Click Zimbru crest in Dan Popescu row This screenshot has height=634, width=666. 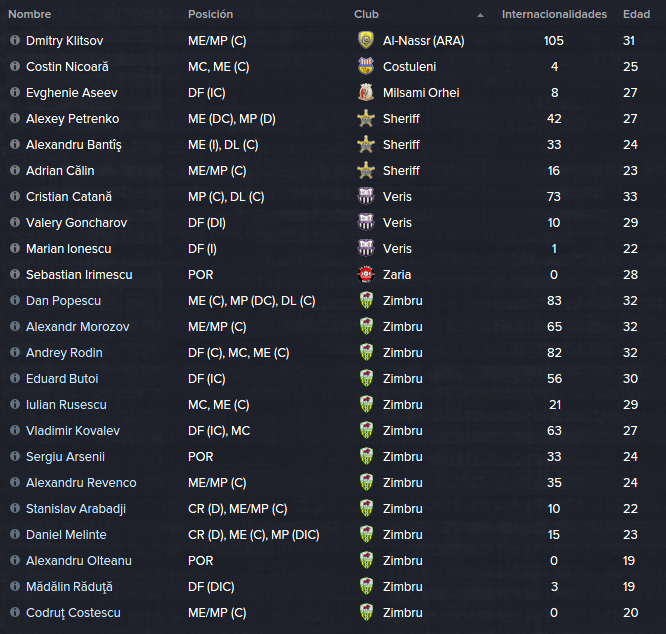366,300
